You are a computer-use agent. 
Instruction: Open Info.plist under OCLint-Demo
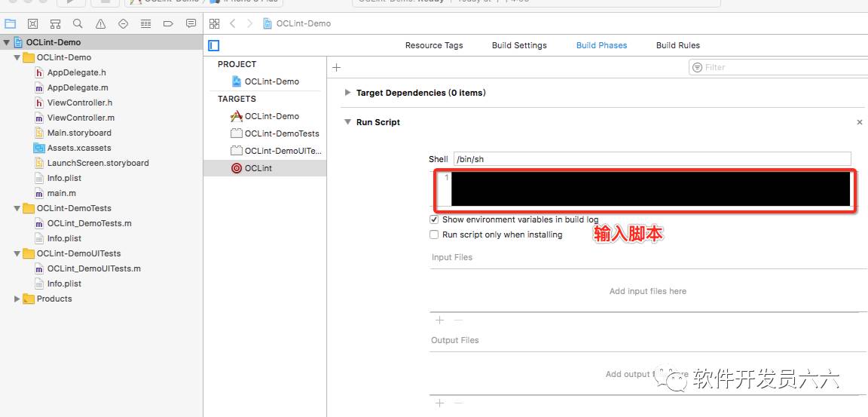(x=64, y=178)
